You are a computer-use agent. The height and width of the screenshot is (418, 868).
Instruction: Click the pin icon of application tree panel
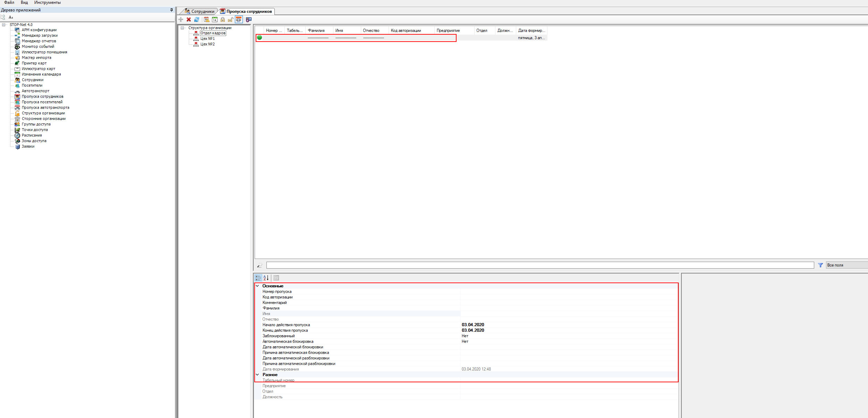click(x=171, y=10)
